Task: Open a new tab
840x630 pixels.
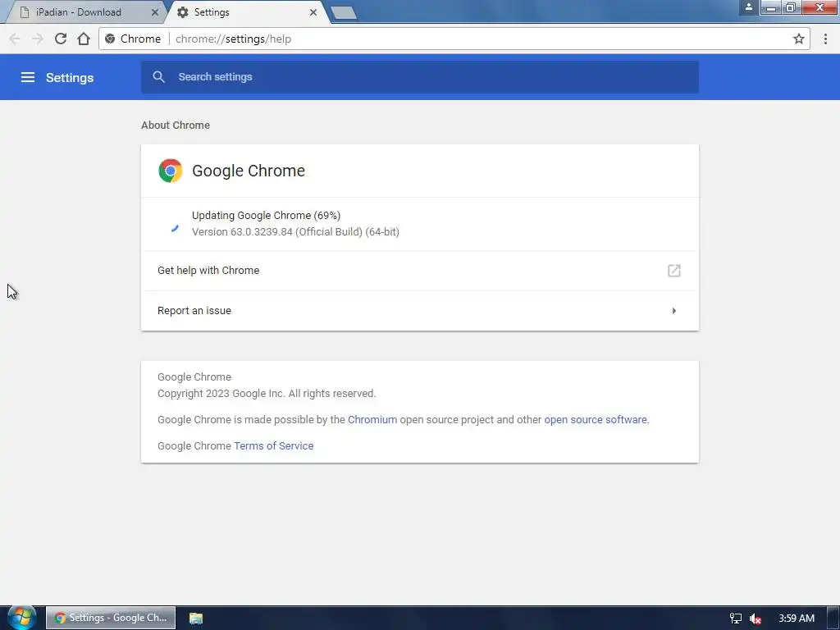Action: coord(344,13)
